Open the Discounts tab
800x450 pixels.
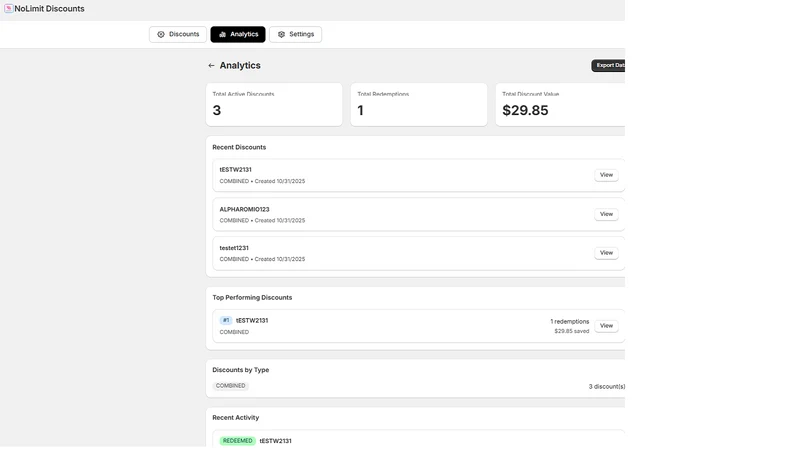click(x=178, y=34)
